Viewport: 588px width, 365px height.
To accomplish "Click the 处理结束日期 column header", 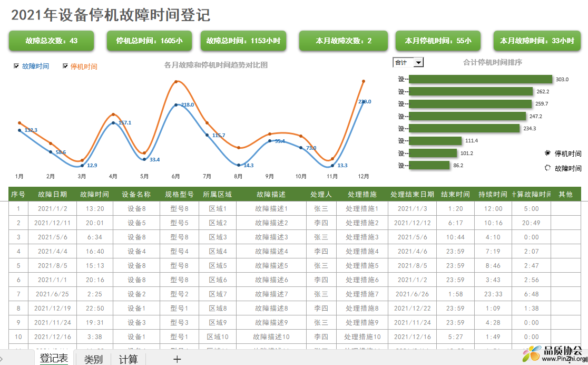I will 412,194.
